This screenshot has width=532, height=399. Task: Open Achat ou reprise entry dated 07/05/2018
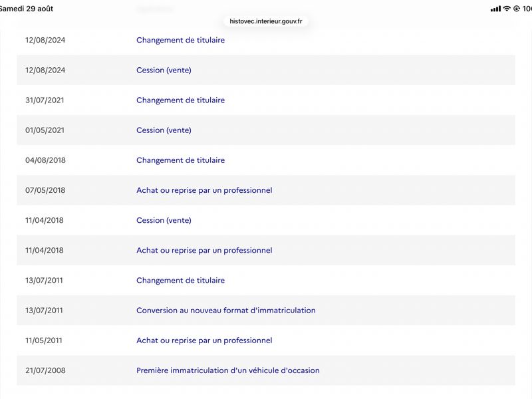pyautogui.click(x=204, y=190)
